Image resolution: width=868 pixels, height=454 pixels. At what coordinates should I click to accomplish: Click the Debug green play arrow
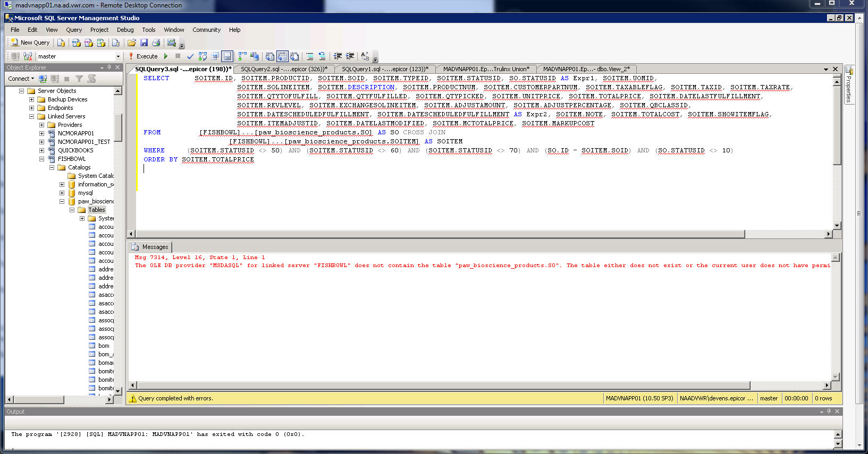click(166, 56)
